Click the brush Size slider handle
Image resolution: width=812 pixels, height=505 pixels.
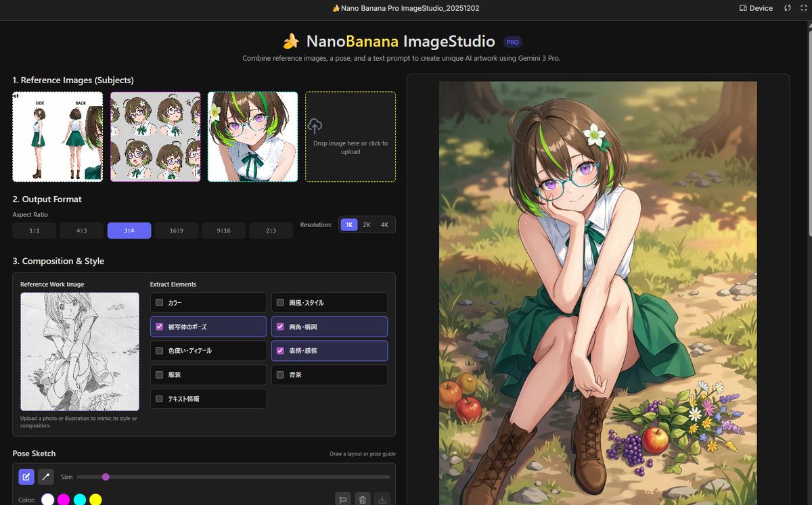[x=106, y=477]
